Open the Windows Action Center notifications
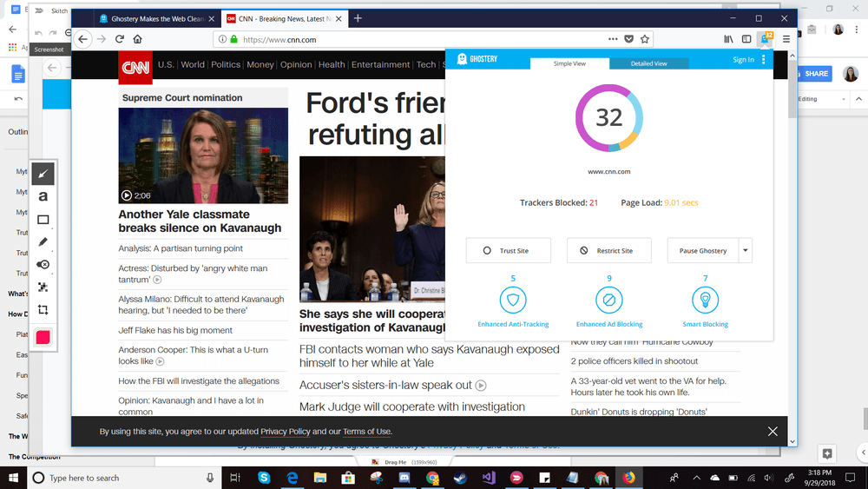Viewport: 868px width, 489px height. 851,478
